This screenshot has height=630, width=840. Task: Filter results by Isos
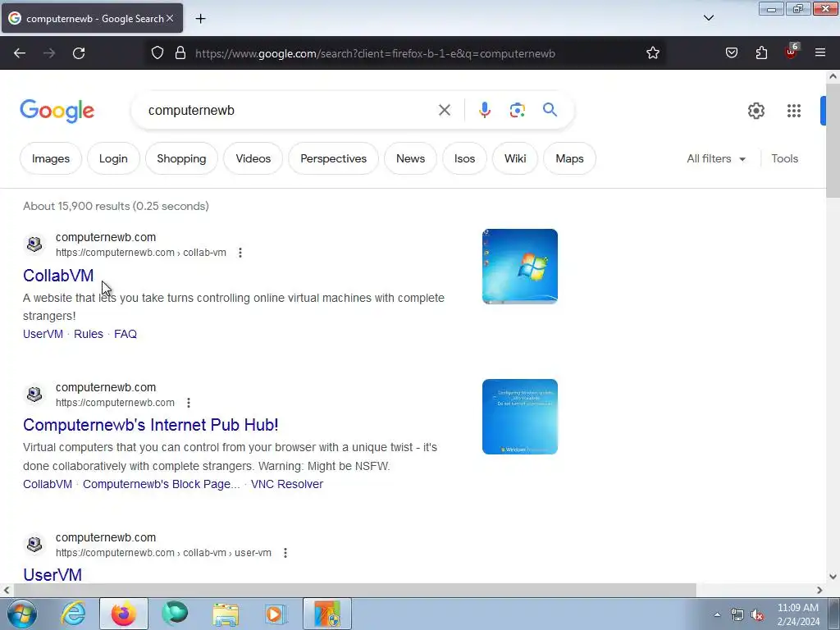(464, 158)
